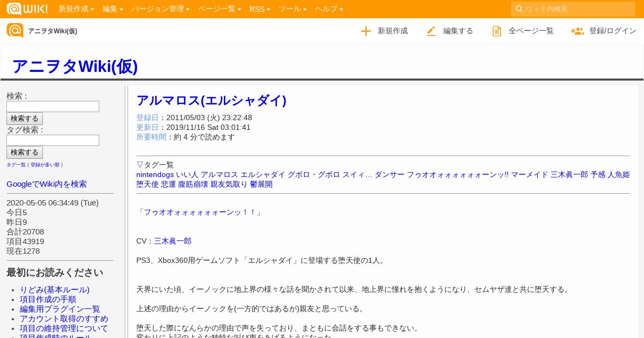Open the 人魚姫 tag

tap(619, 174)
